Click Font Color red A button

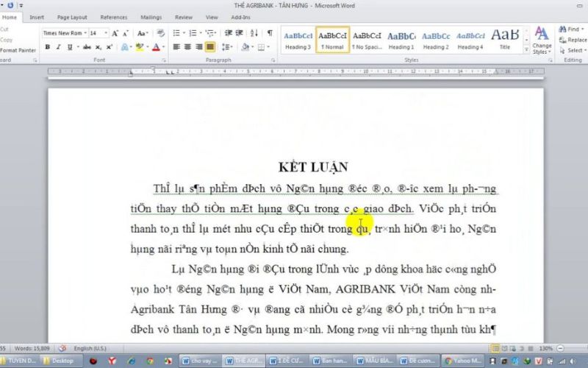click(x=156, y=47)
